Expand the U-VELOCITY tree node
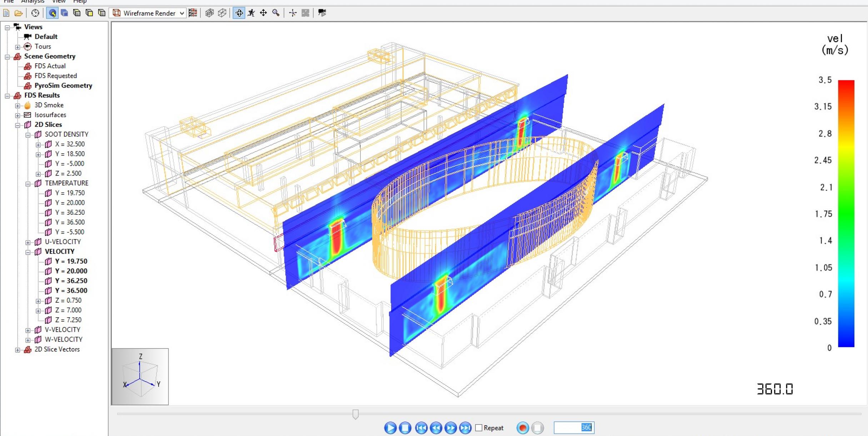The width and height of the screenshot is (868, 436). pos(28,242)
